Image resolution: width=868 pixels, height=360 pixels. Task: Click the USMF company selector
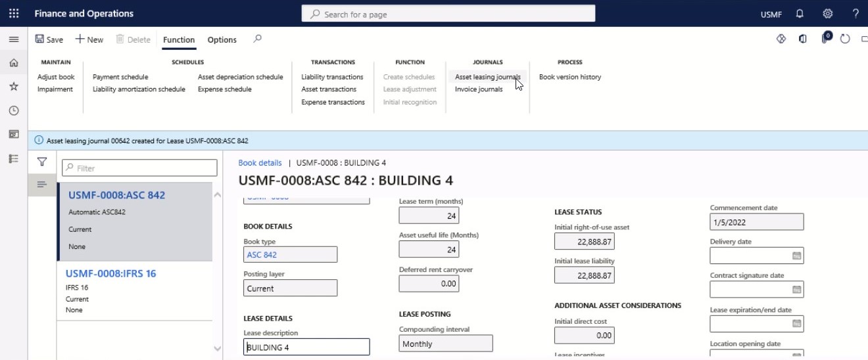point(771,14)
